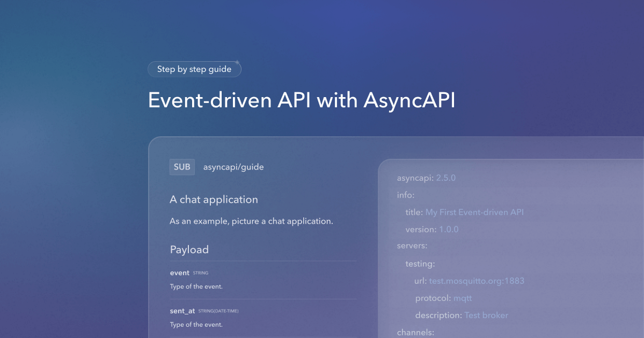The height and width of the screenshot is (338, 644).
Task: Collapse the testing server entry
Action: (420, 263)
